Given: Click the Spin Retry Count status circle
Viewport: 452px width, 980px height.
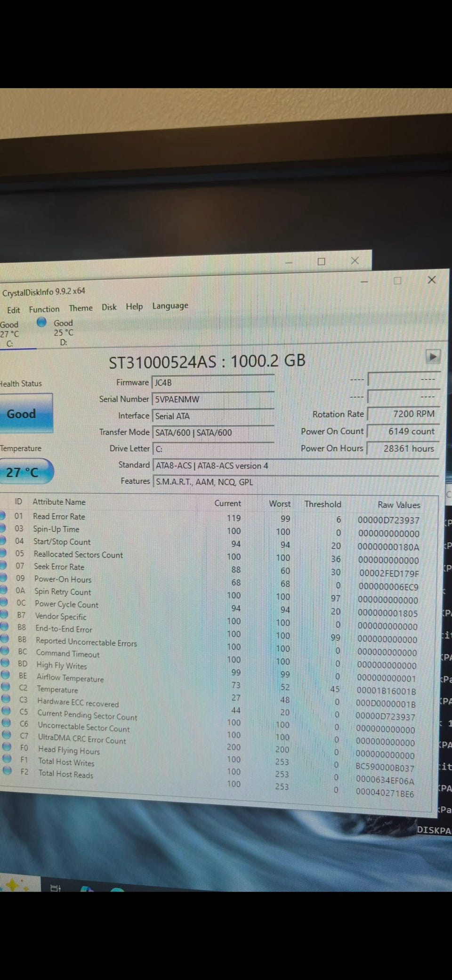Looking at the screenshot, I should click(3, 590).
